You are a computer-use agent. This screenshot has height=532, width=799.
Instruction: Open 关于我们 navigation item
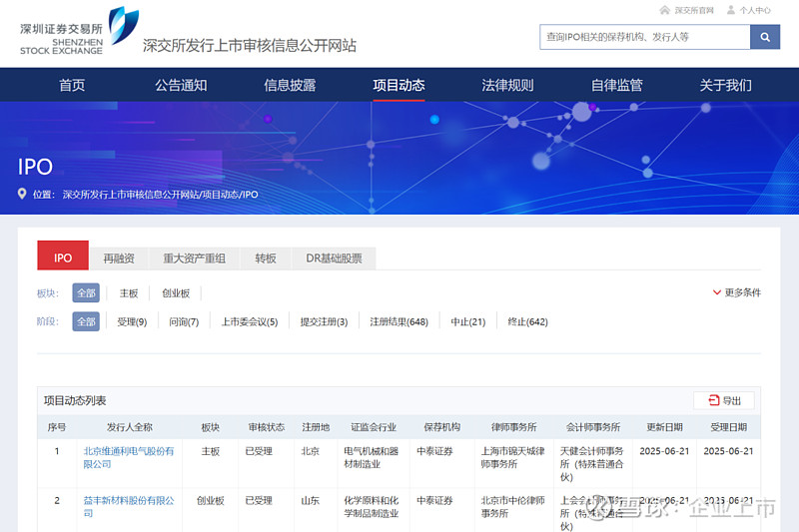[x=726, y=85]
